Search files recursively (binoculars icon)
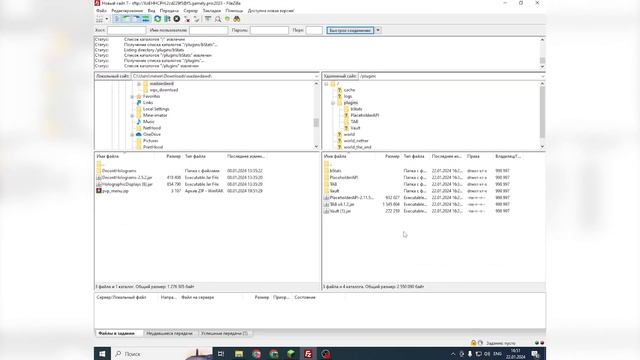Screen dimensions: 640x360 [237, 19]
